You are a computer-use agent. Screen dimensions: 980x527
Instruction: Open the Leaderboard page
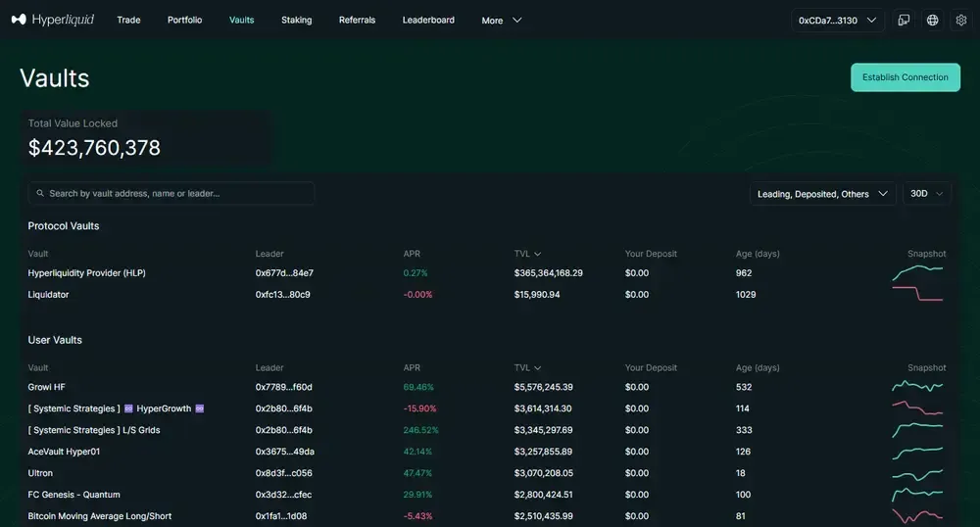(428, 20)
